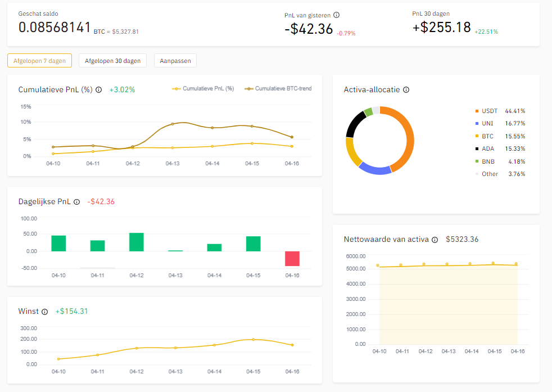This screenshot has height=392, width=552.
Task: Click info icon beside PnL van gisteren
Action: (x=337, y=16)
